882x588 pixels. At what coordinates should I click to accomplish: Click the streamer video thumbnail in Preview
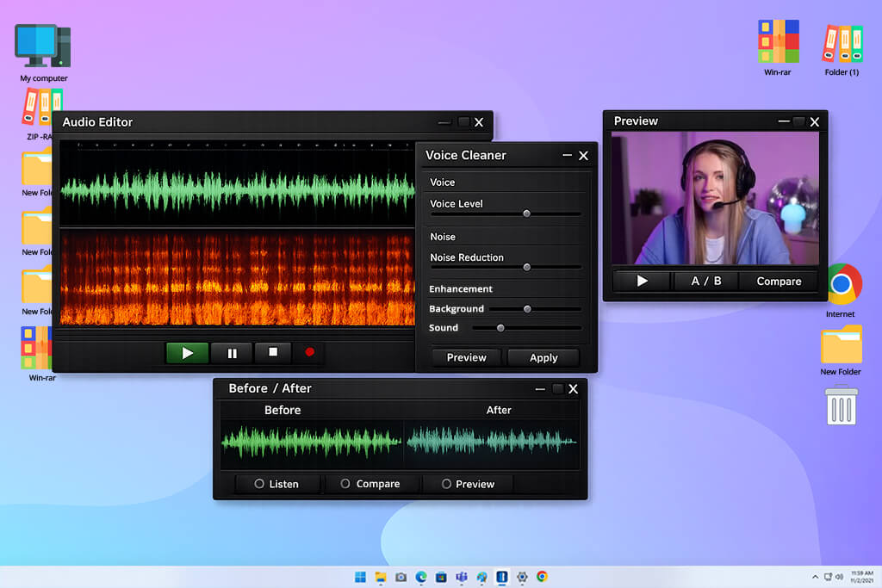[715, 198]
